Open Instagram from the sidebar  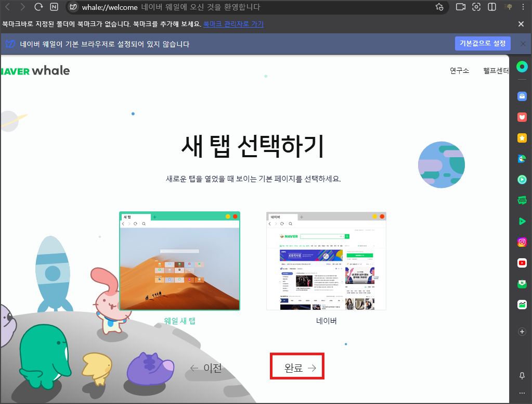pos(522,242)
